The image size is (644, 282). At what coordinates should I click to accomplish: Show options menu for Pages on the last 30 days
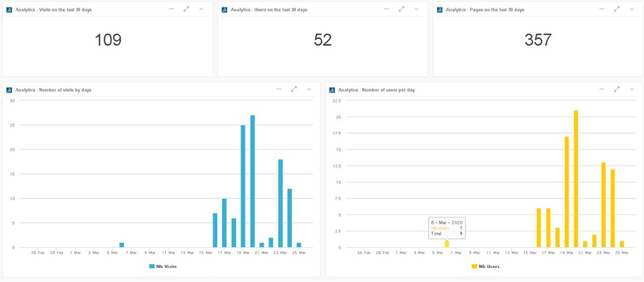tap(631, 9)
